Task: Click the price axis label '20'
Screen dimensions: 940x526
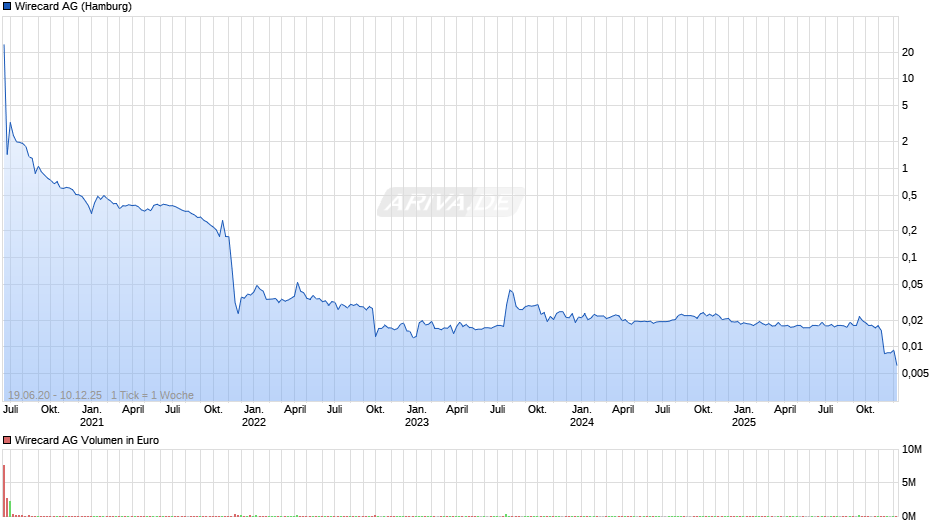Action: [908, 52]
